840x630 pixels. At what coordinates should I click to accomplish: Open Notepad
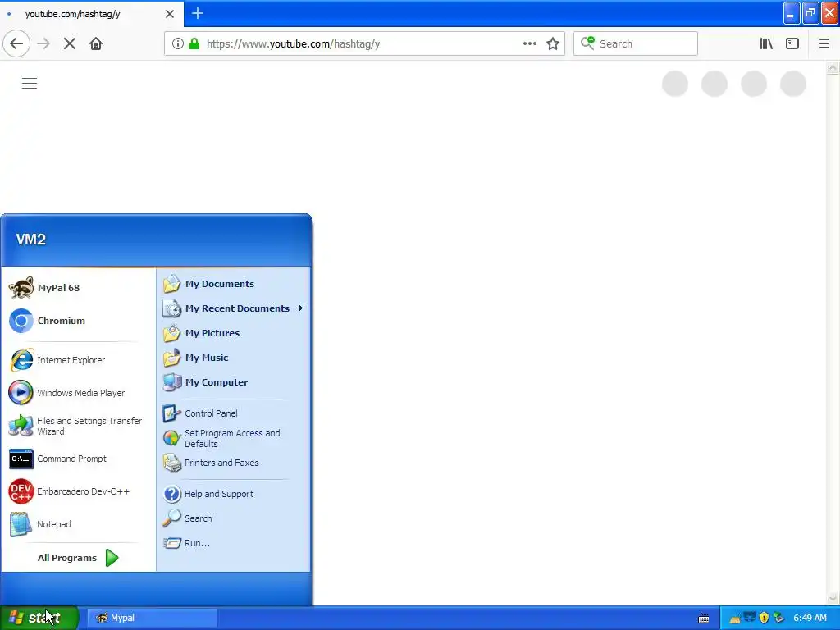pos(78,524)
